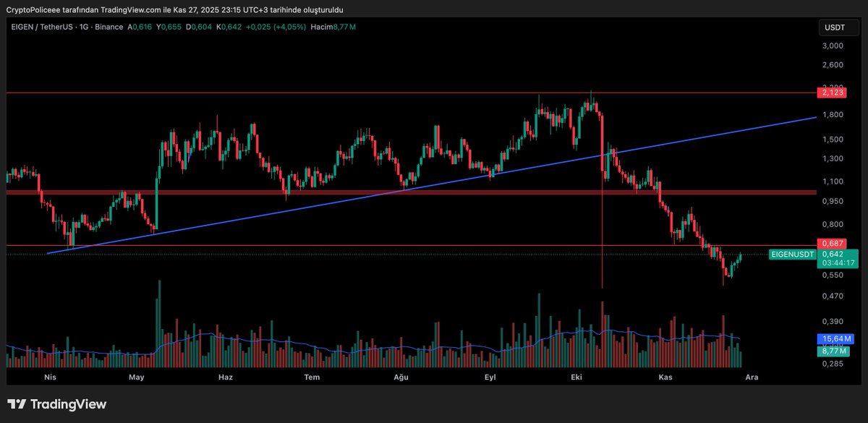Click the 1,300 price axis label
Viewport: 868px width, 423px height.
833,158
